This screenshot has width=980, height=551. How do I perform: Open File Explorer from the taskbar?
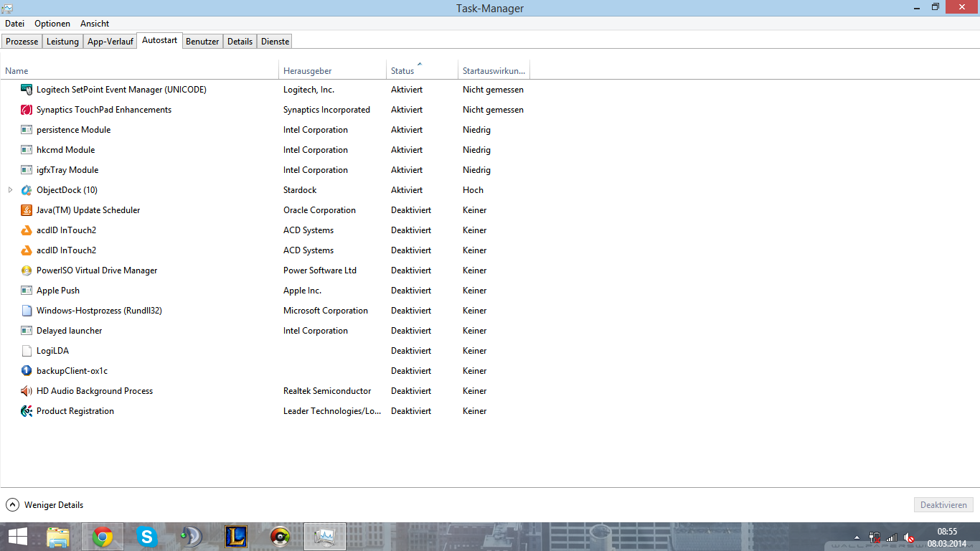pos(58,537)
